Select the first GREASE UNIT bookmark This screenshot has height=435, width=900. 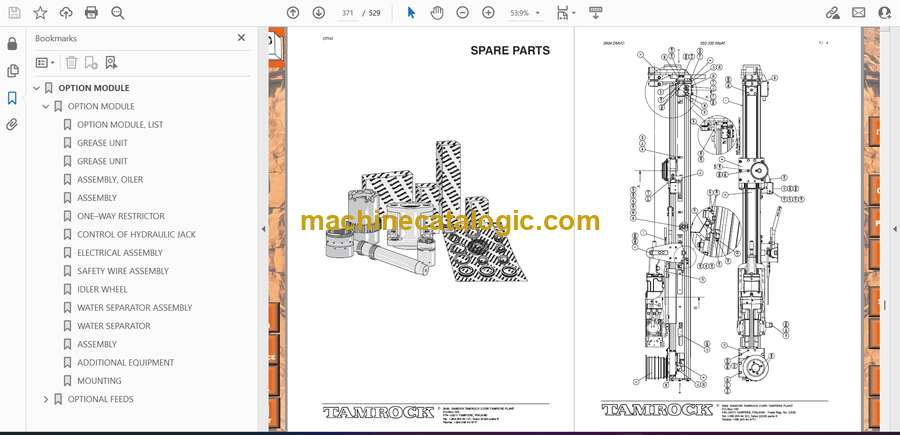102,143
